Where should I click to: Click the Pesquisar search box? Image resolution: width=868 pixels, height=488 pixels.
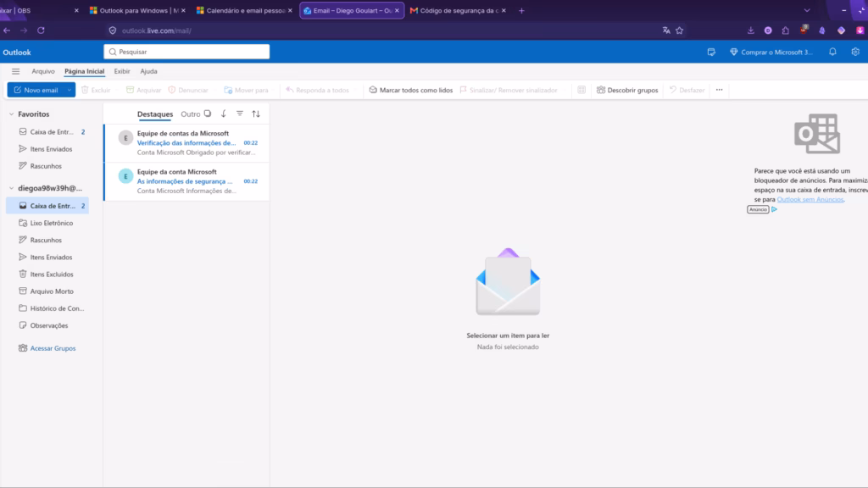pos(186,52)
